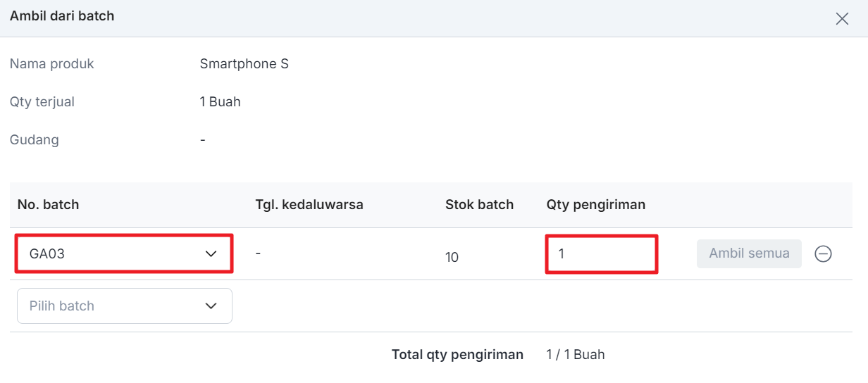The height and width of the screenshot is (383, 868).
Task: Click the Nama produk label
Action: (52, 64)
